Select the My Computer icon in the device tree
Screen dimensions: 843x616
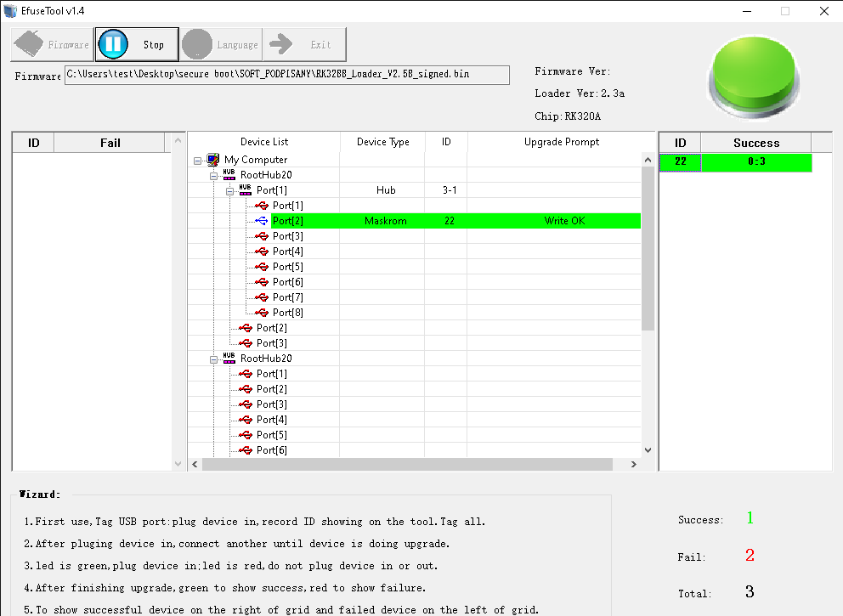(x=212, y=159)
